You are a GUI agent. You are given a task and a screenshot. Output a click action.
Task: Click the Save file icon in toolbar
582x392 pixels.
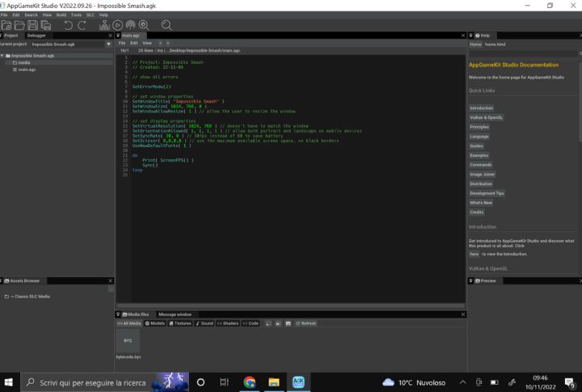click(32, 26)
